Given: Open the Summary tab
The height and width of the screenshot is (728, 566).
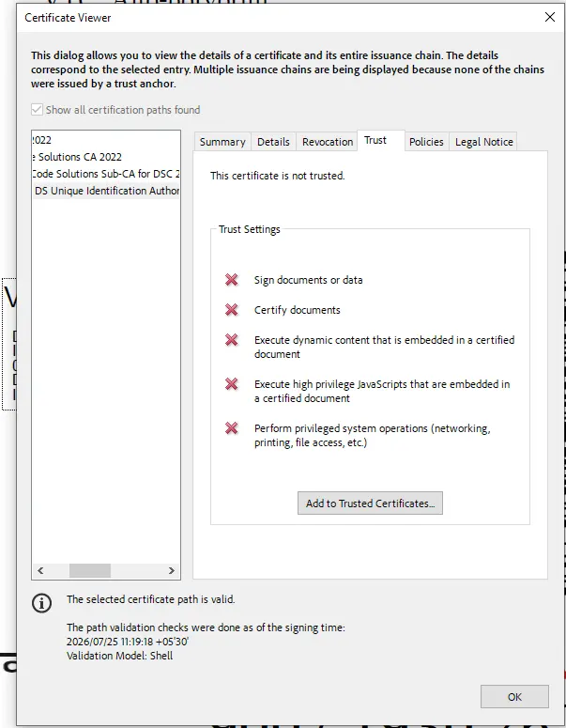Looking at the screenshot, I should [222, 142].
